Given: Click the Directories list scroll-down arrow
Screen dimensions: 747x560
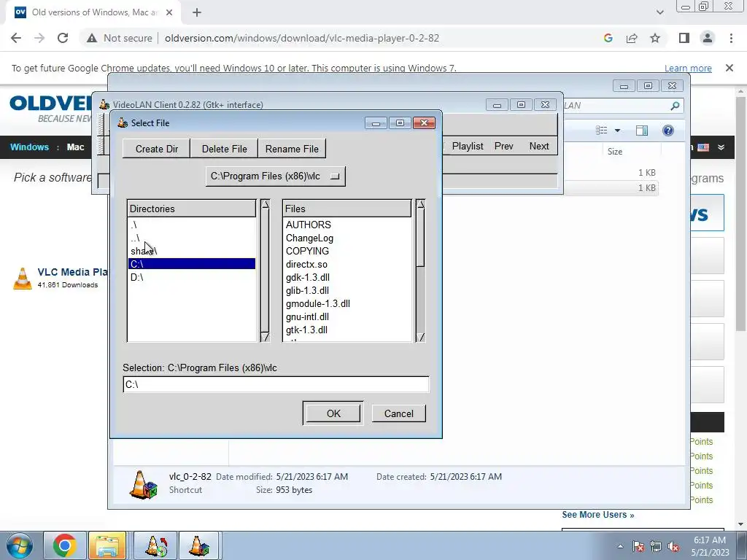Looking at the screenshot, I should click(x=266, y=337).
